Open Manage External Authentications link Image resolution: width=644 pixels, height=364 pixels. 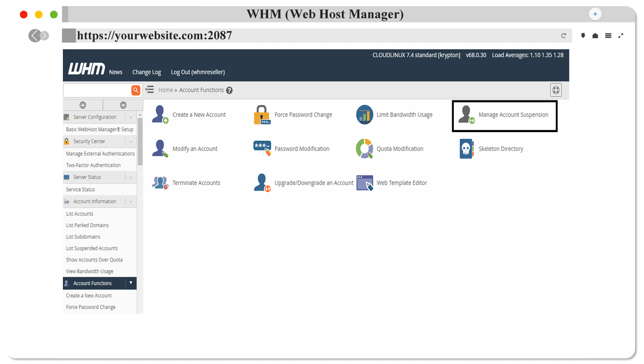(100, 153)
